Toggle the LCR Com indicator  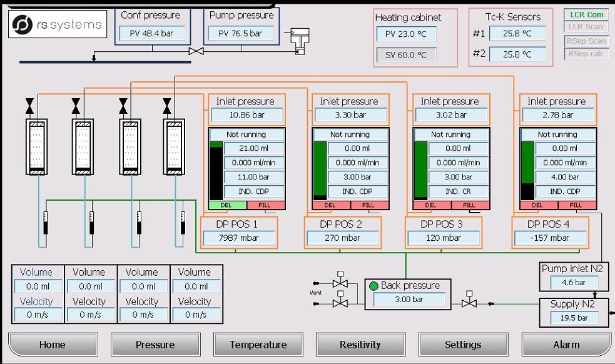pos(586,14)
